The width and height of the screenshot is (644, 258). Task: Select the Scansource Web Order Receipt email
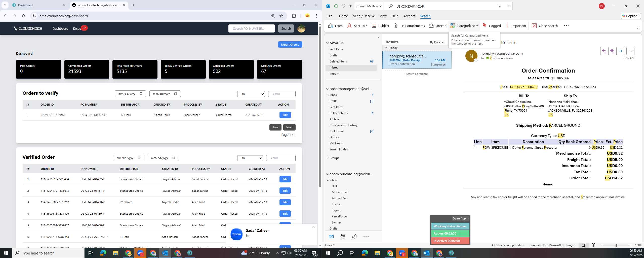pyautogui.click(x=417, y=60)
